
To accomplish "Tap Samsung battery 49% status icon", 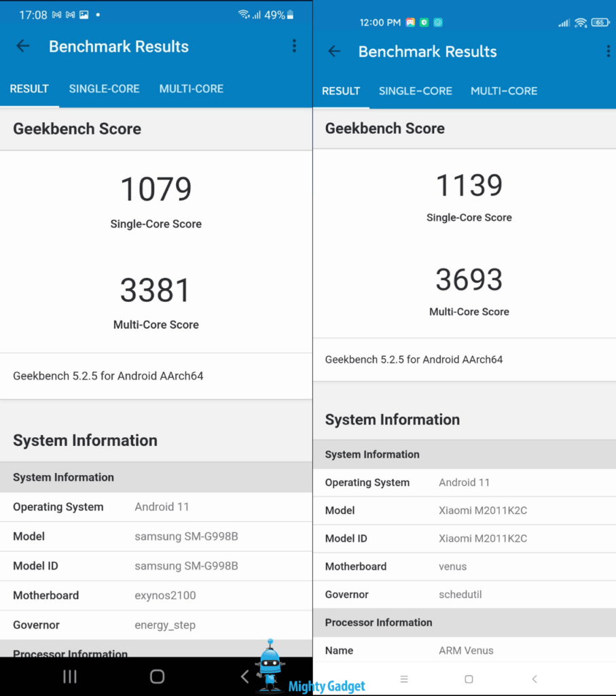I will point(280,15).
